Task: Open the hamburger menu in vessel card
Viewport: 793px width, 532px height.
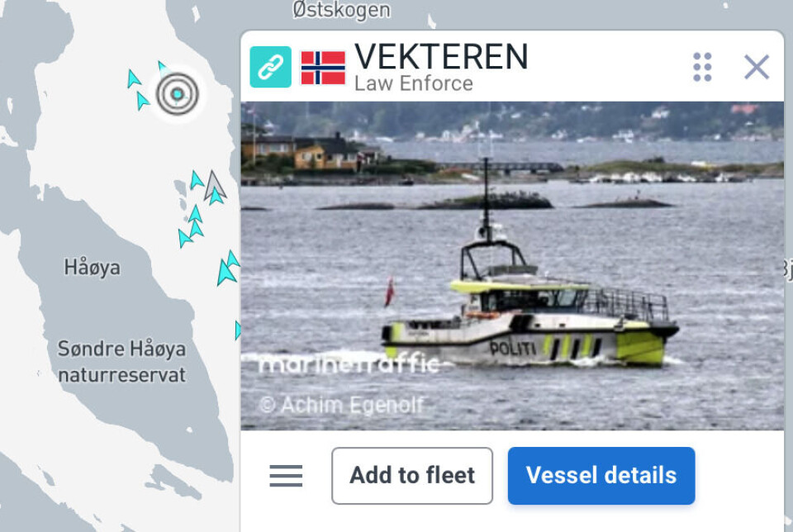Action: [x=286, y=476]
